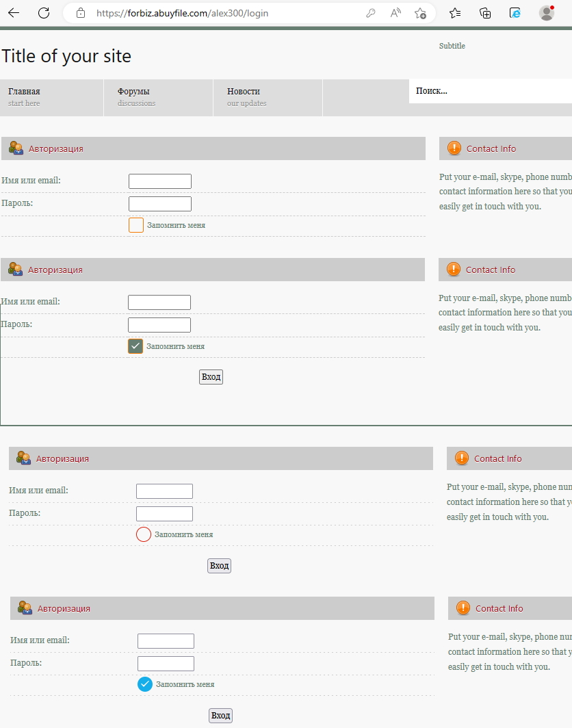The height and width of the screenshot is (728, 572).
Task: Open the Collections panel
Action: pyautogui.click(x=485, y=13)
